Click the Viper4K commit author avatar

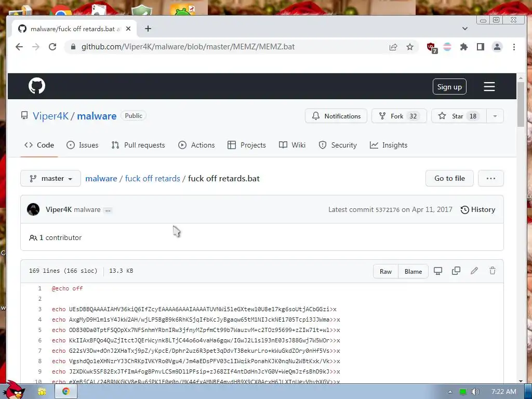coord(33,210)
